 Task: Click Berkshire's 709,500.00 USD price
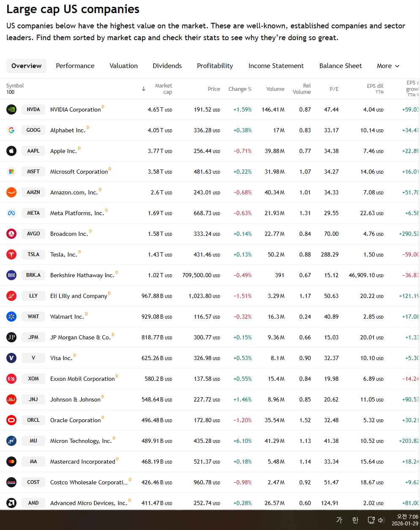[201, 275]
